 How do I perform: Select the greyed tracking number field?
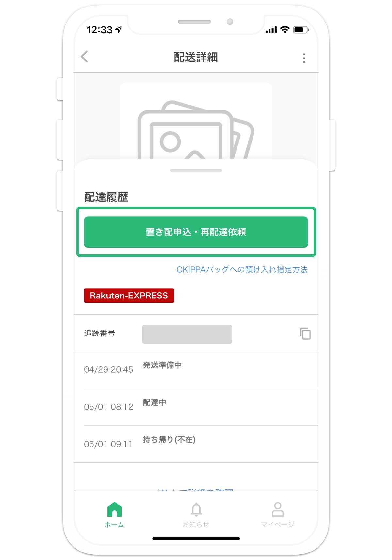(187, 334)
